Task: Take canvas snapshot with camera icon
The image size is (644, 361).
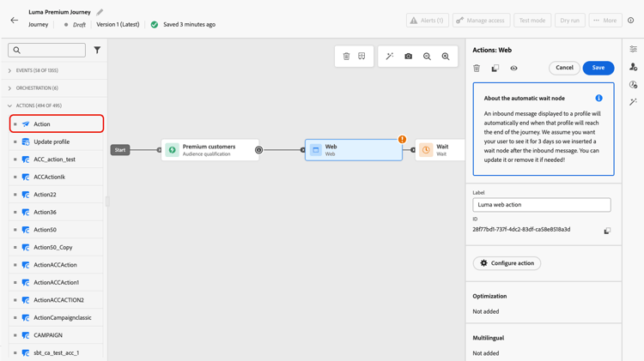Action: [x=408, y=57]
